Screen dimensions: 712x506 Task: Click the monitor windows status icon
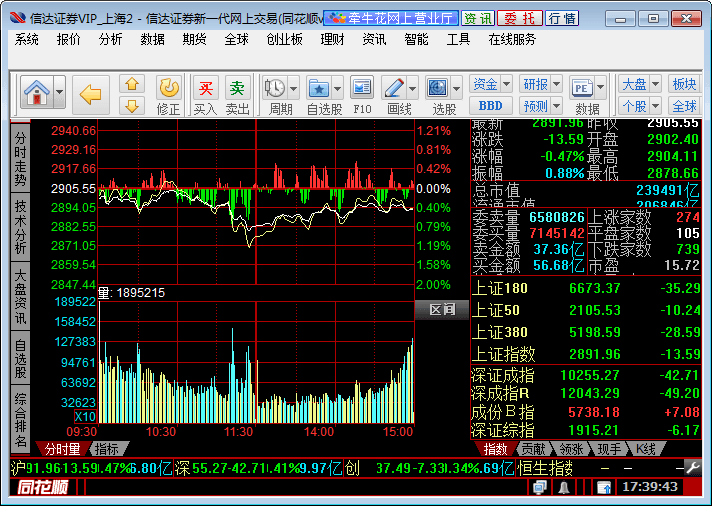click(539, 487)
